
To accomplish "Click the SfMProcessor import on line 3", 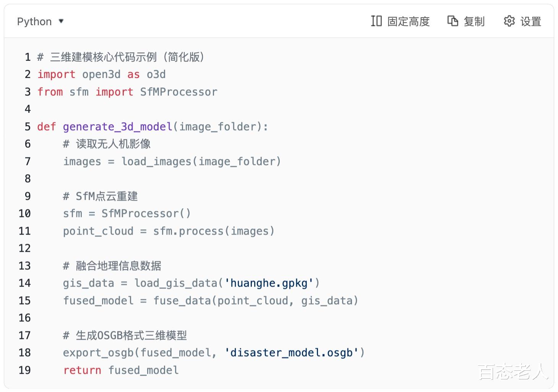I will coord(178,92).
